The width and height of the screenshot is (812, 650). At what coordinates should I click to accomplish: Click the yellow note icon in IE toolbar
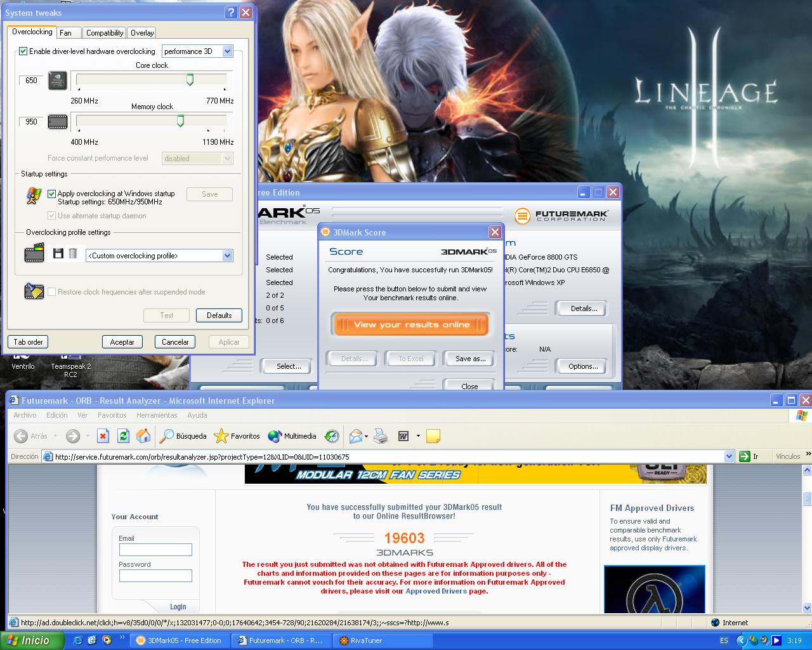click(433, 436)
